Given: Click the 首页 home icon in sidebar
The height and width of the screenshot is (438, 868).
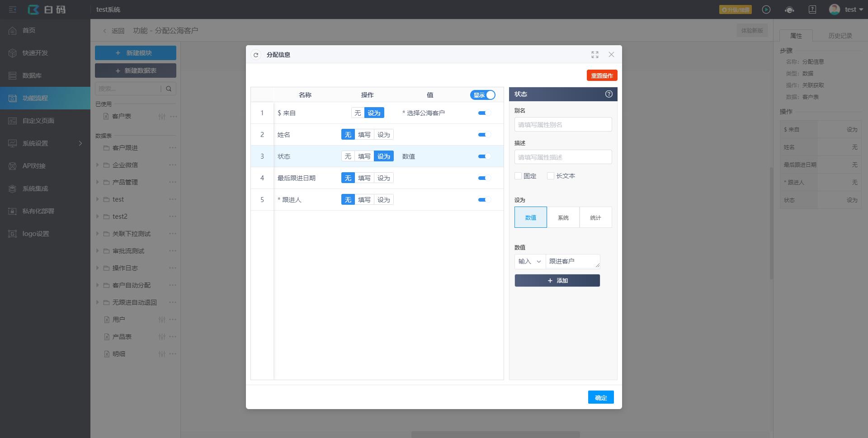Looking at the screenshot, I should [x=13, y=30].
